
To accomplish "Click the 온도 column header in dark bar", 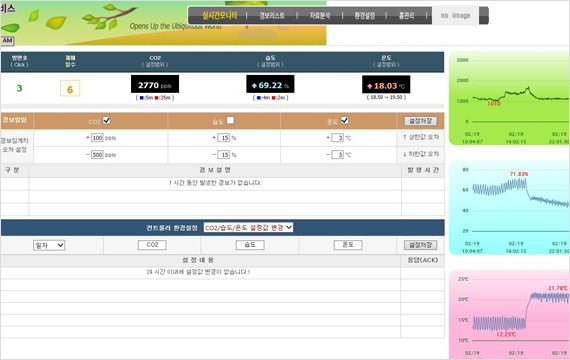I will point(386,61).
